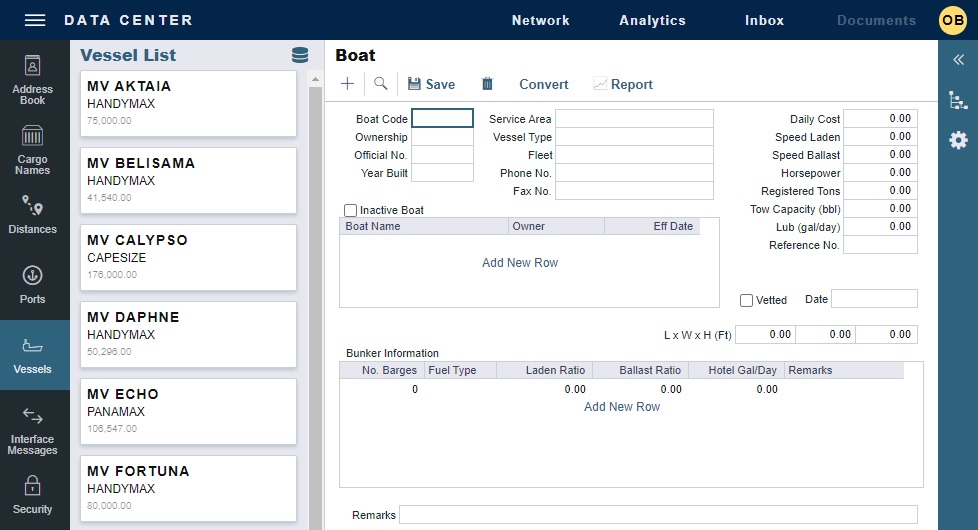This screenshot has height=530, width=978.
Task: Open the hamburger navigation menu
Action: point(35,20)
